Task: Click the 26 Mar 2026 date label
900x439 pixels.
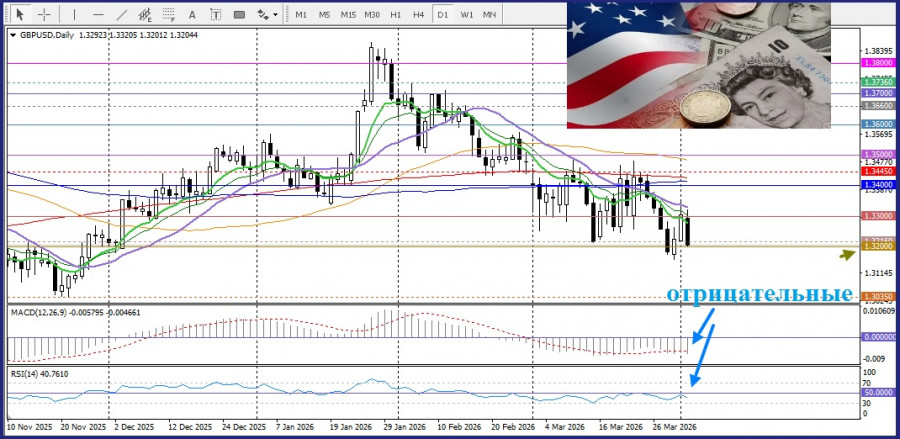Action: coord(674,428)
